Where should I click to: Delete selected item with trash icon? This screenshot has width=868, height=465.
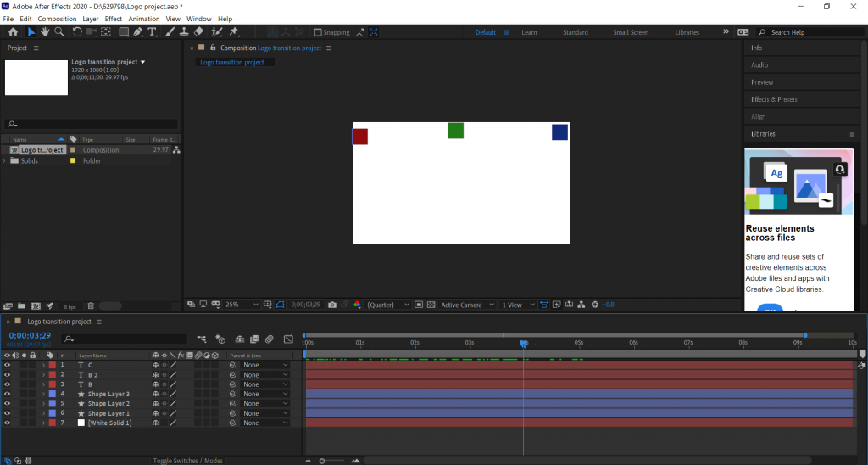tap(91, 305)
